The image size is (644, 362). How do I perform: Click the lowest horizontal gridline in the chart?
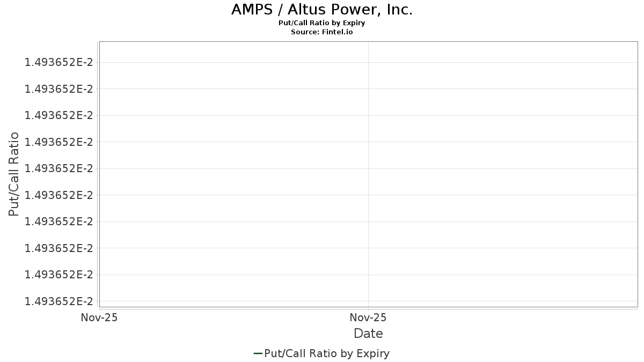tap(368, 301)
